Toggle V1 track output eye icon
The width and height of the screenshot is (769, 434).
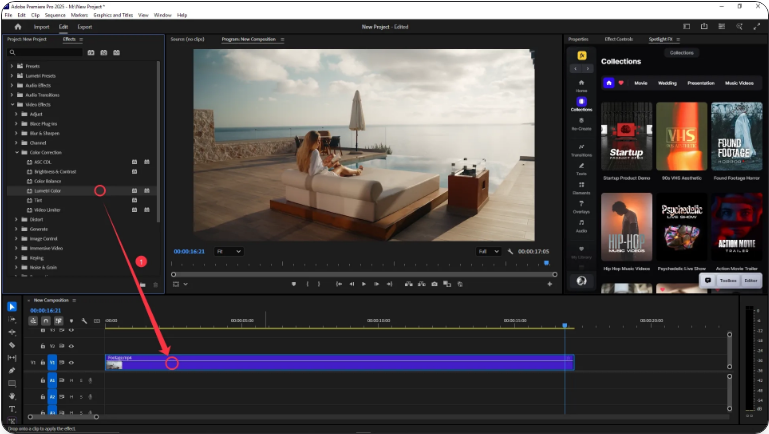(71, 362)
